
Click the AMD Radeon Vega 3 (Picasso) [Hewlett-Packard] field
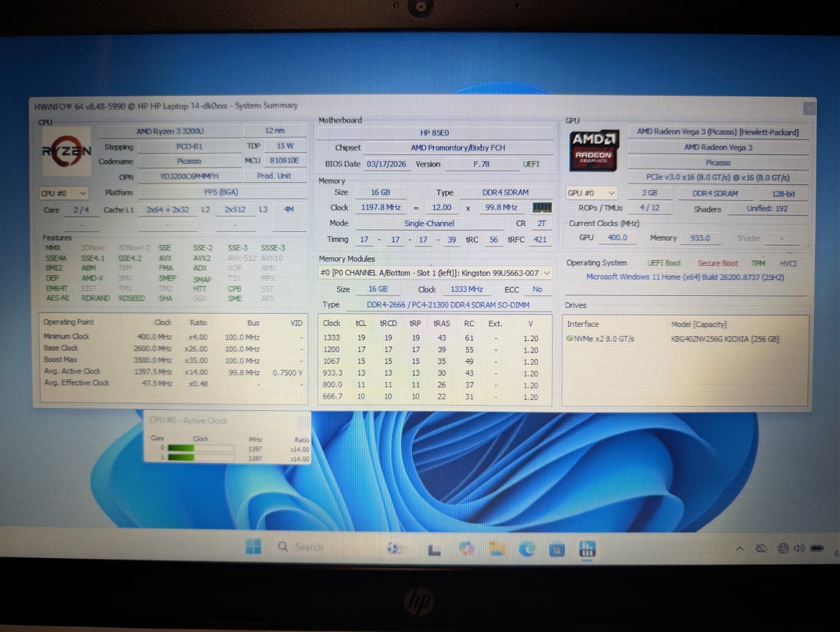[x=718, y=132]
